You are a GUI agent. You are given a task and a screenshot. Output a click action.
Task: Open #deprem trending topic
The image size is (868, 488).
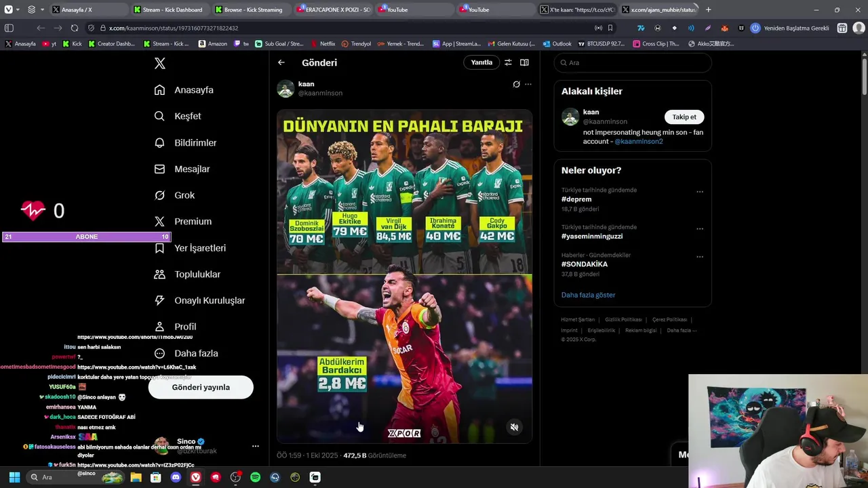pyautogui.click(x=576, y=199)
